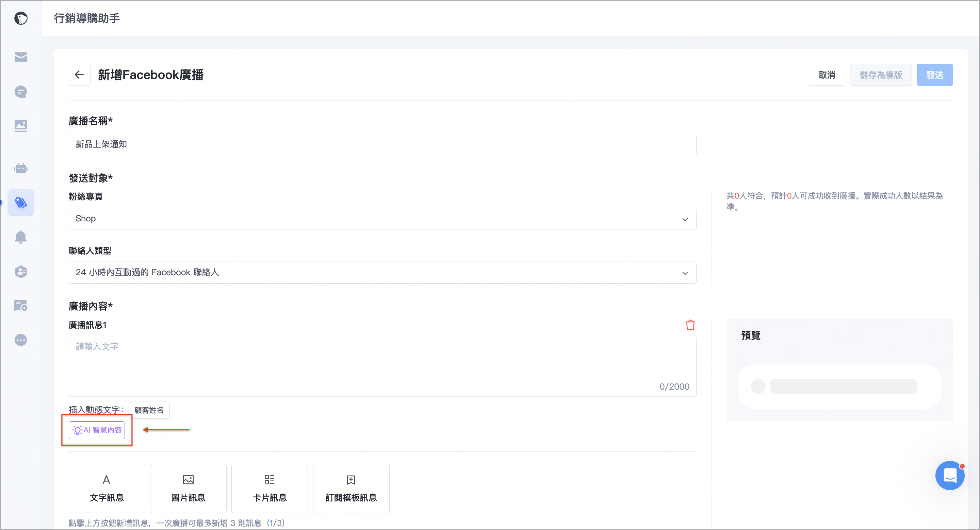
Task: Insert the 顧客姓名 dynamic text tag
Action: 149,410
